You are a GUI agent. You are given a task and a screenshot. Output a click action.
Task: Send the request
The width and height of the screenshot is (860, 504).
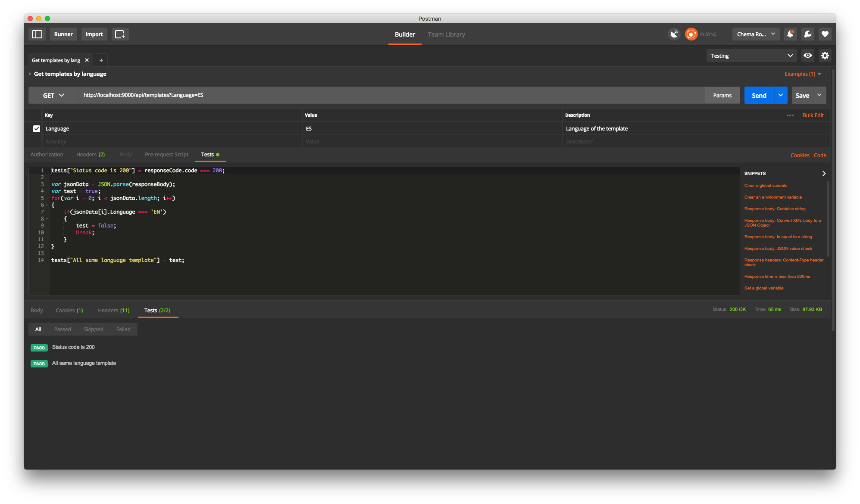[759, 95]
